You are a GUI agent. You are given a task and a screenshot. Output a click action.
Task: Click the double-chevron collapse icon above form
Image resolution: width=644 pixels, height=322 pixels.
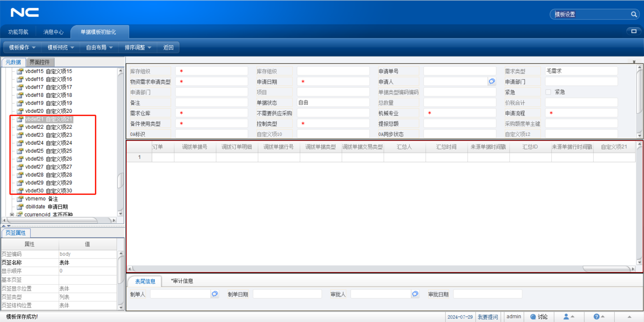pyautogui.click(x=634, y=61)
